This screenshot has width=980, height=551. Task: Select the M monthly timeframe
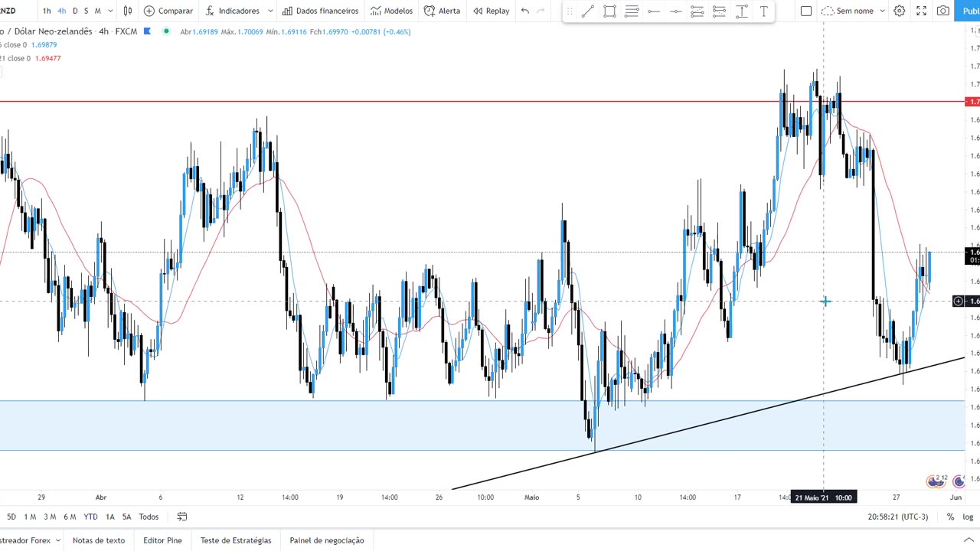pyautogui.click(x=97, y=11)
